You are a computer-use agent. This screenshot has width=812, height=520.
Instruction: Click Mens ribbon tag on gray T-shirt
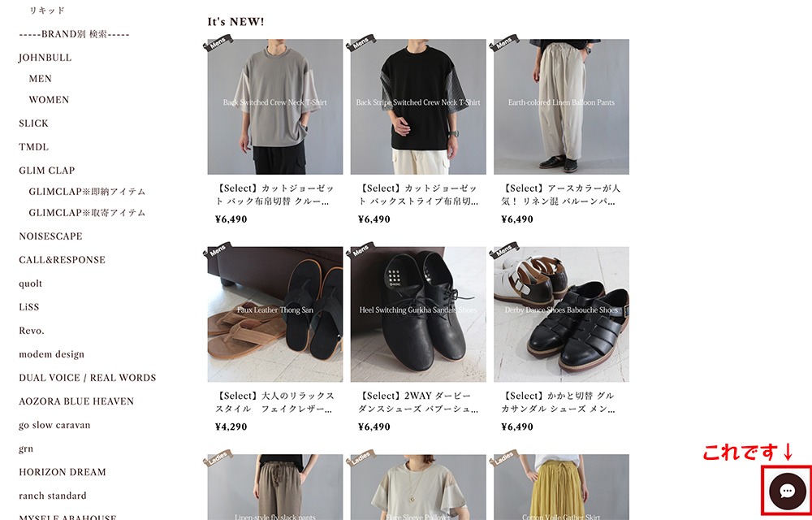click(218, 43)
